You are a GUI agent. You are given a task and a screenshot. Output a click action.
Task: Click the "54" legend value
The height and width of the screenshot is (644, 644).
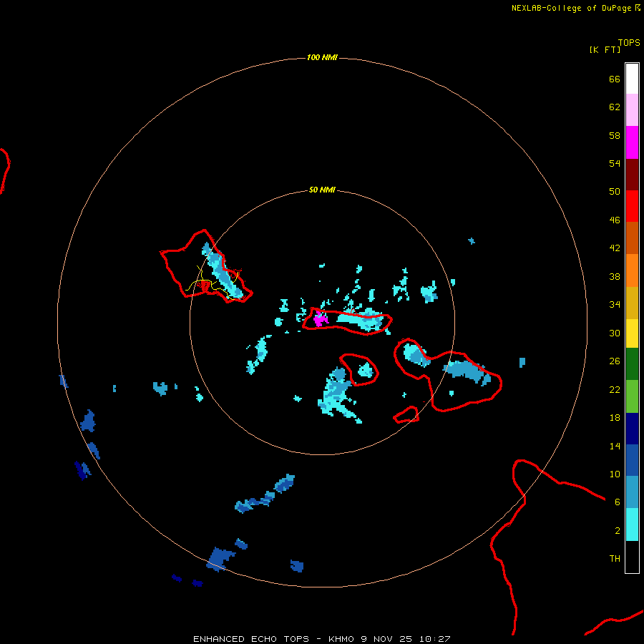[615, 163]
